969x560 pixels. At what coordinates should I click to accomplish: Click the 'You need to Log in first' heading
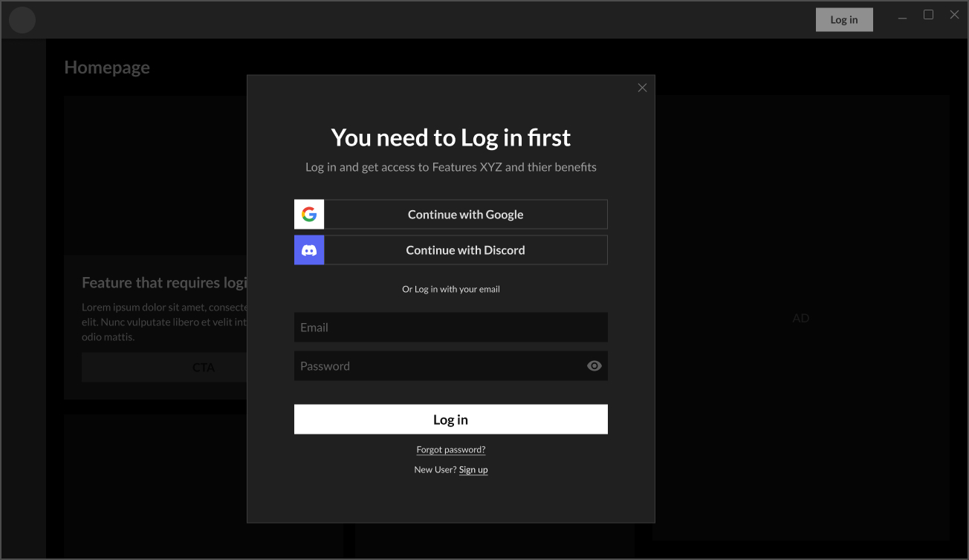(x=450, y=137)
